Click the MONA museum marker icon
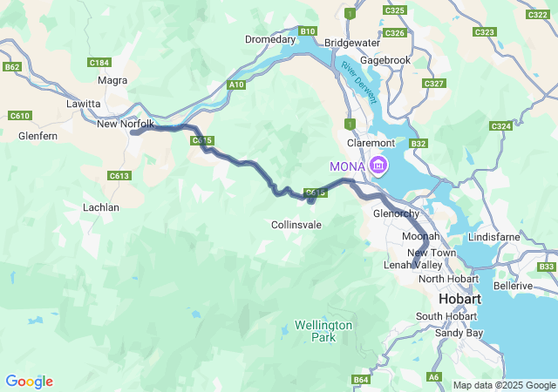 (x=378, y=166)
